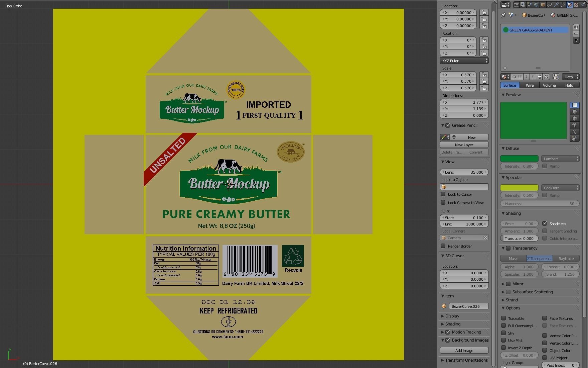Viewport: 588px width, 368px height.
Task: Select the Raytrace transparency mode tab
Action: [x=566, y=258]
